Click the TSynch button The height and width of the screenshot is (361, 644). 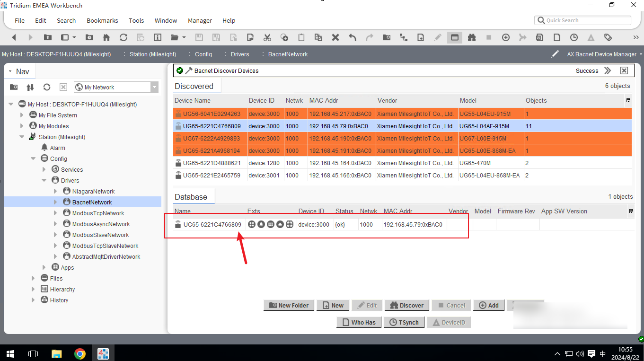point(404,322)
